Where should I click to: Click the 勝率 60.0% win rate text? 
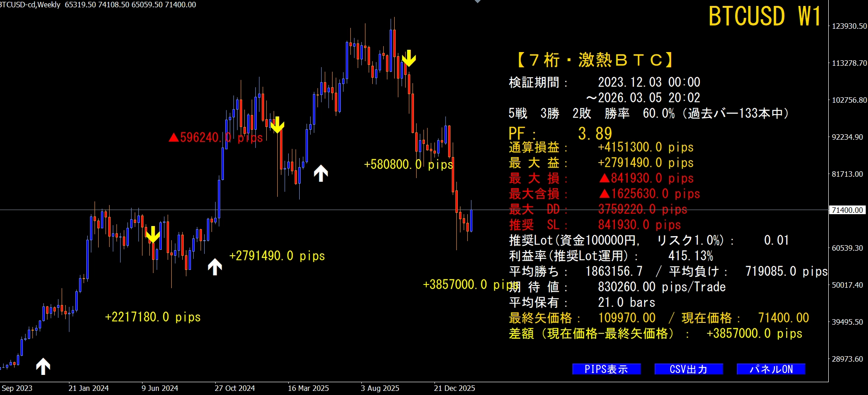(x=640, y=113)
